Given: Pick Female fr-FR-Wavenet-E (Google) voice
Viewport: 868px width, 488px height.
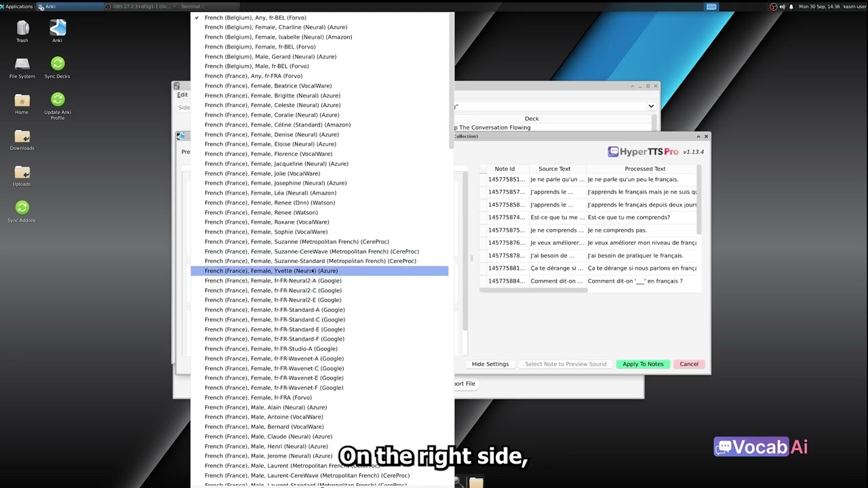Looking at the screenshot, I should [319, 378].
